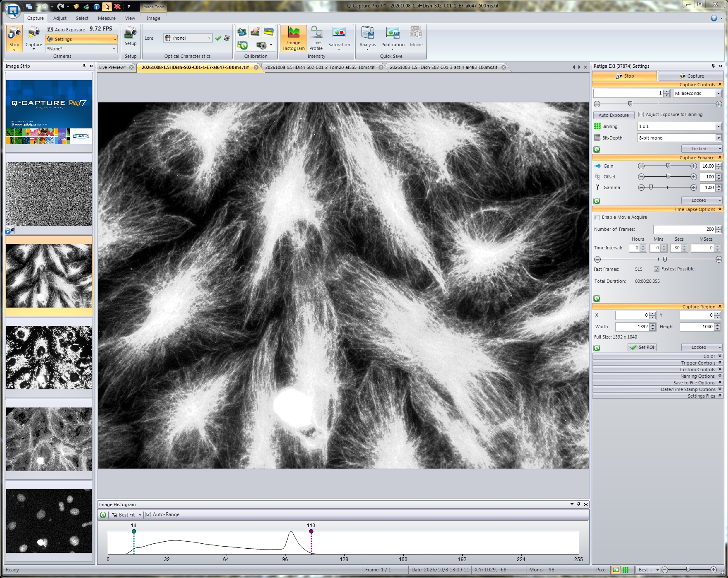Click the status bar zoom slider handle
Screen dimensions: 728x578
pos(688,570)
